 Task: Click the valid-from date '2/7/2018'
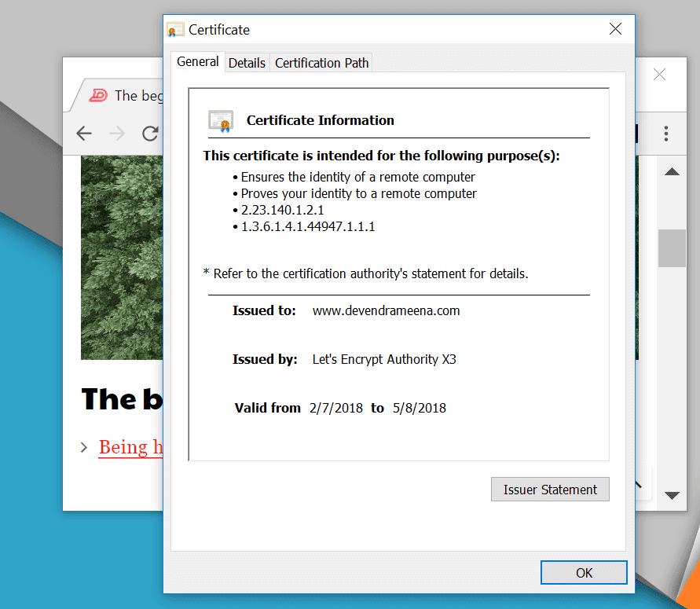pos(336,408)
